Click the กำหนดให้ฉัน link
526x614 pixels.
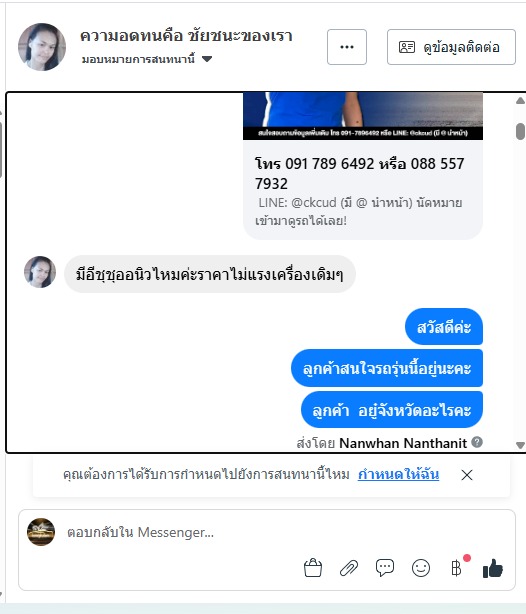point(398,474)
